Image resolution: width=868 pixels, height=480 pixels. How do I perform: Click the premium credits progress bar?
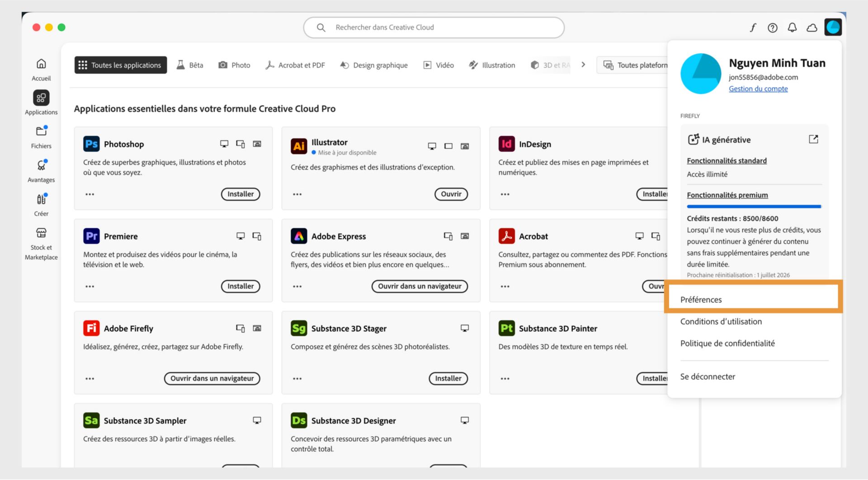754,207
